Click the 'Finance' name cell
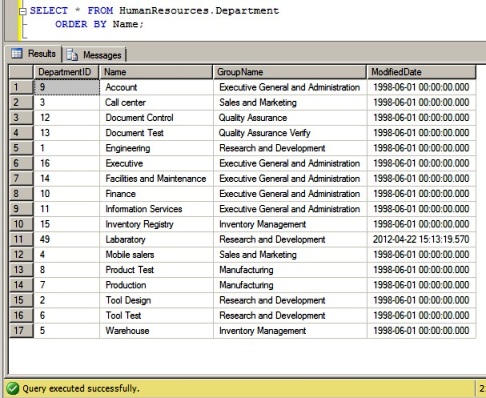 click(x=156, y=194)
